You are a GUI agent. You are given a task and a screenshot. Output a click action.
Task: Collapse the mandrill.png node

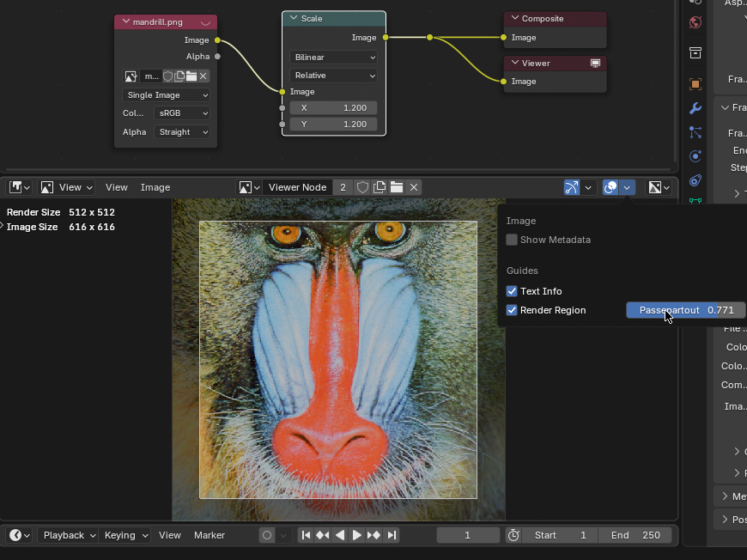(125, 21)
